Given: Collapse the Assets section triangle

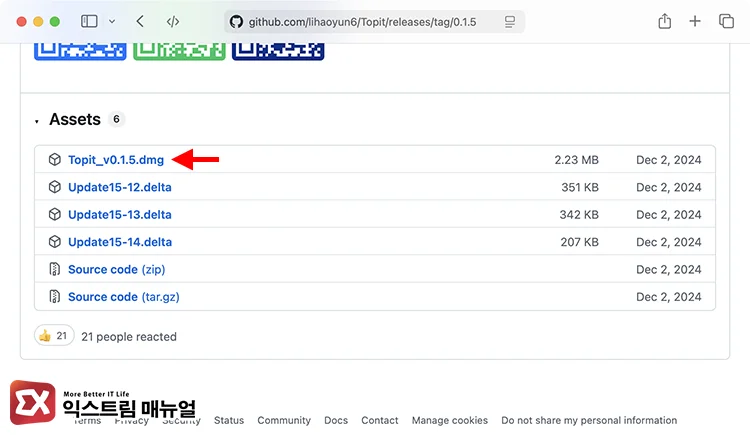Looking at the screenshot, I should [x=37, y=121].
